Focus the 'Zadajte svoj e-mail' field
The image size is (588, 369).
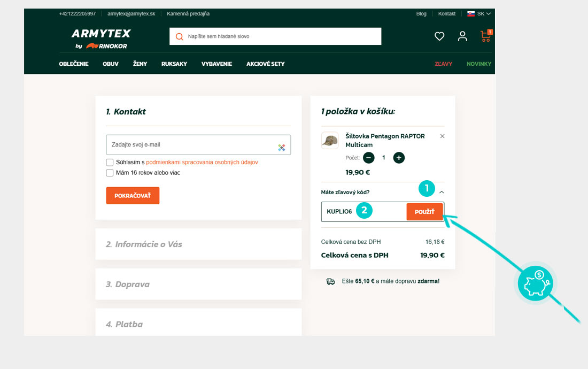198,145
